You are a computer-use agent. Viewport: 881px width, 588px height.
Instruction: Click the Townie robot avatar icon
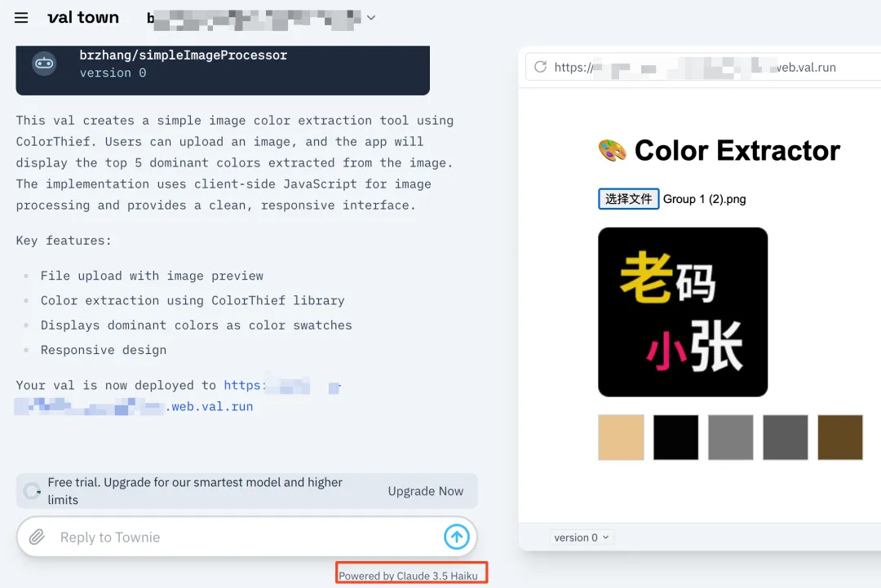coord(44,64)
